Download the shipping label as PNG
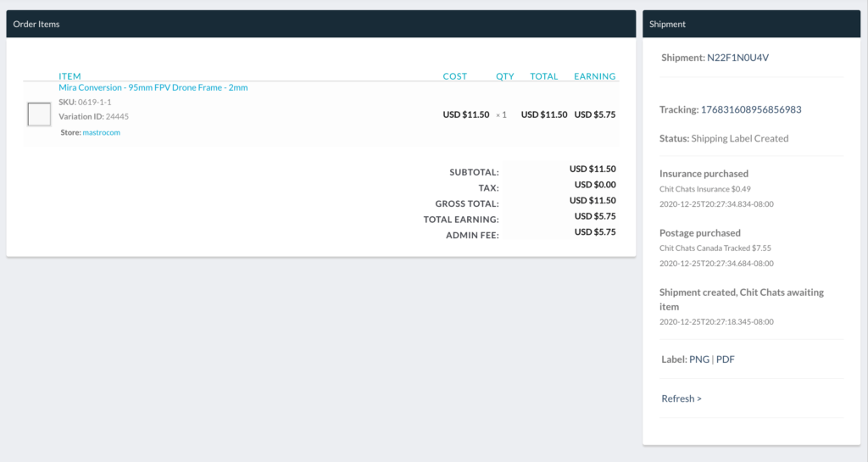Viewport: 868px width, 462px height. 698,359
